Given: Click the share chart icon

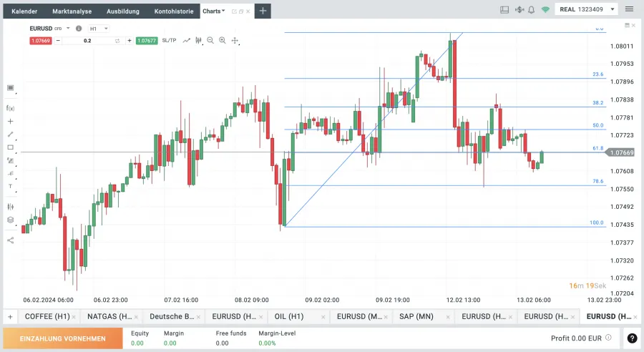Looking at the screenshot, I should pos(10,240).
